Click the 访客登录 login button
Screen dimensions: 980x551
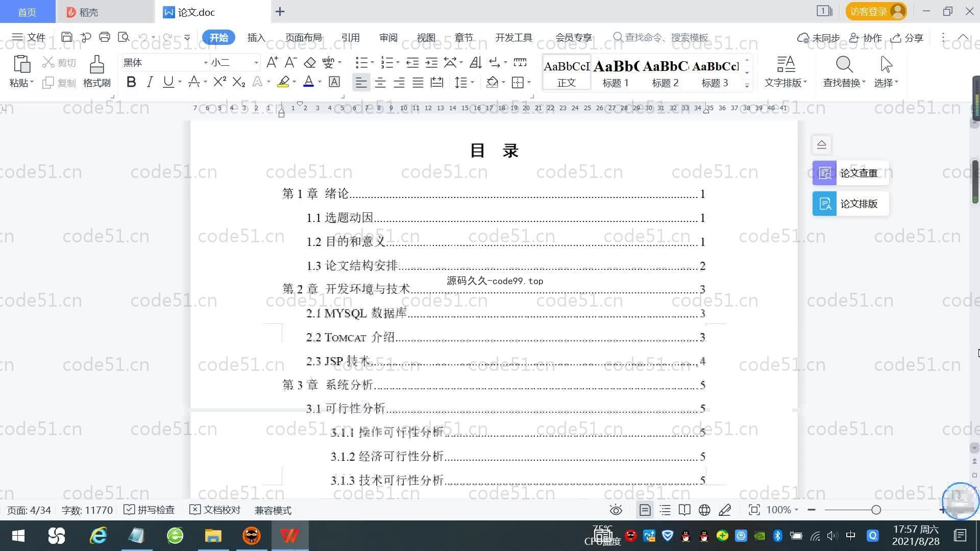click(876, 11)
